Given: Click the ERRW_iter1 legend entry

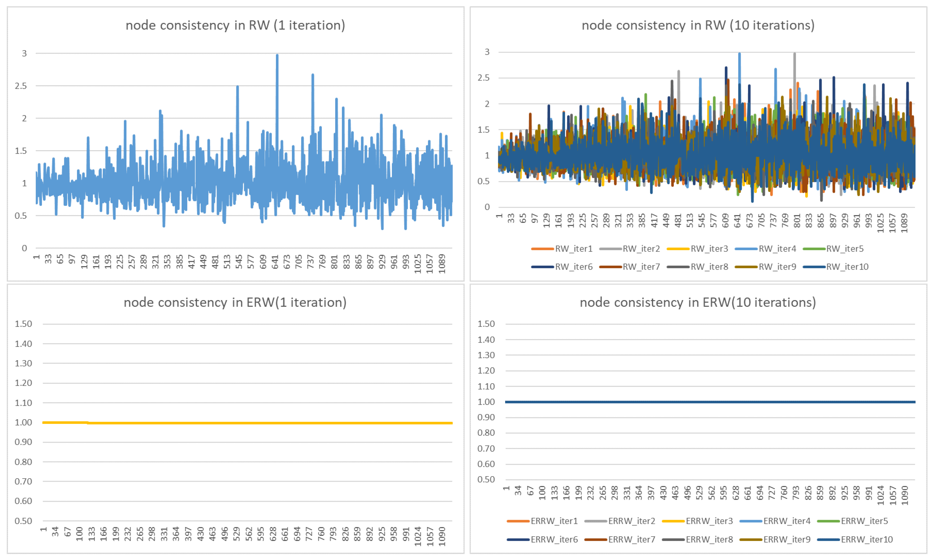Looking at the screenshot, I should (x=554, y=521).
